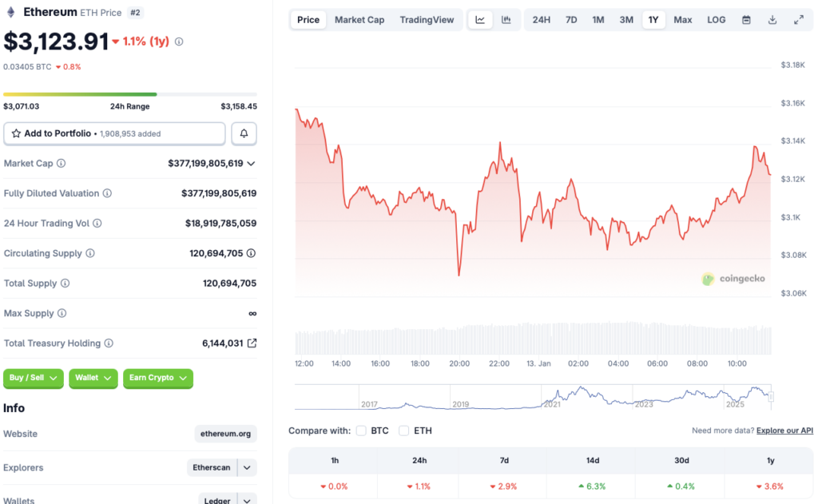Open the TradingView tab

[x=427, y=19]
